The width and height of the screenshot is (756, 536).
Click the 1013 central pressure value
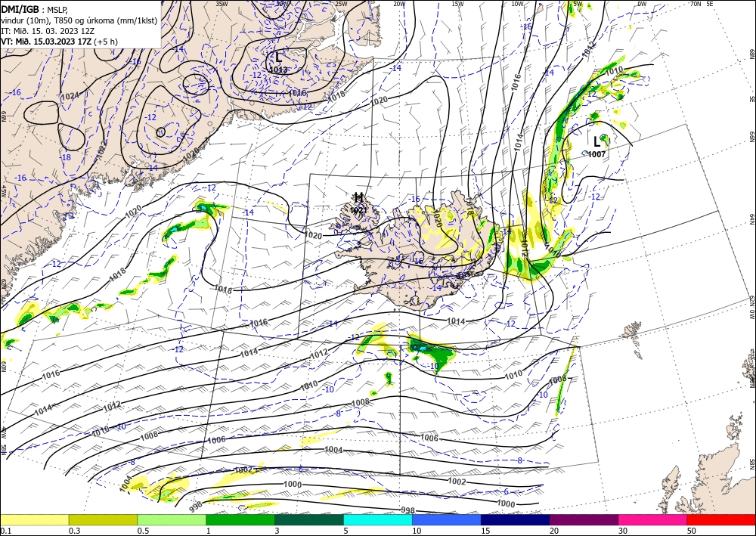[278, 70]
